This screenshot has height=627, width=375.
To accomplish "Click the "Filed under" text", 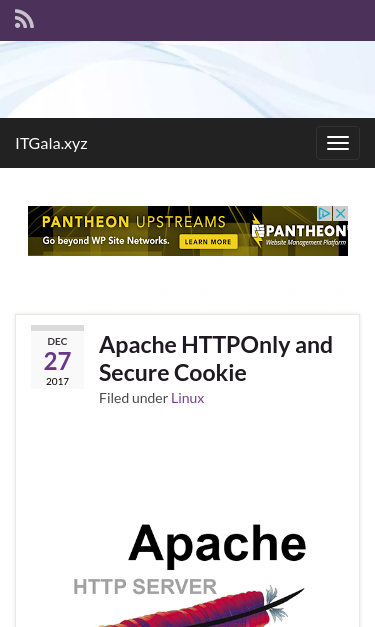I will [x=134, y=398].
